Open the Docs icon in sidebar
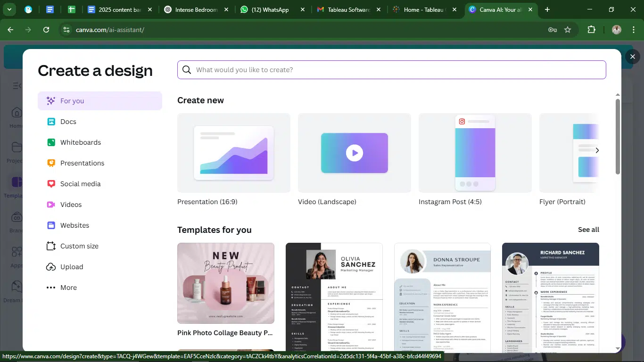This screenshot has height=362, width=644. point(51,122)
